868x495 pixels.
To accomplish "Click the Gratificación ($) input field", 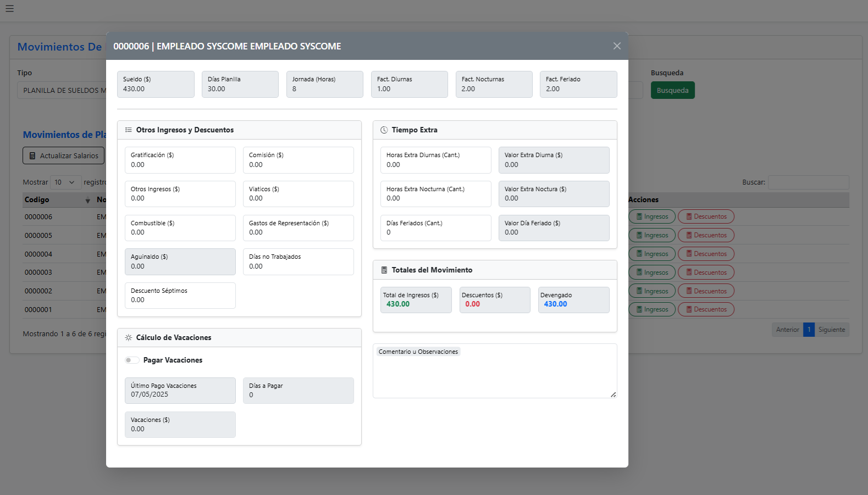I will (x=180, y=160).
